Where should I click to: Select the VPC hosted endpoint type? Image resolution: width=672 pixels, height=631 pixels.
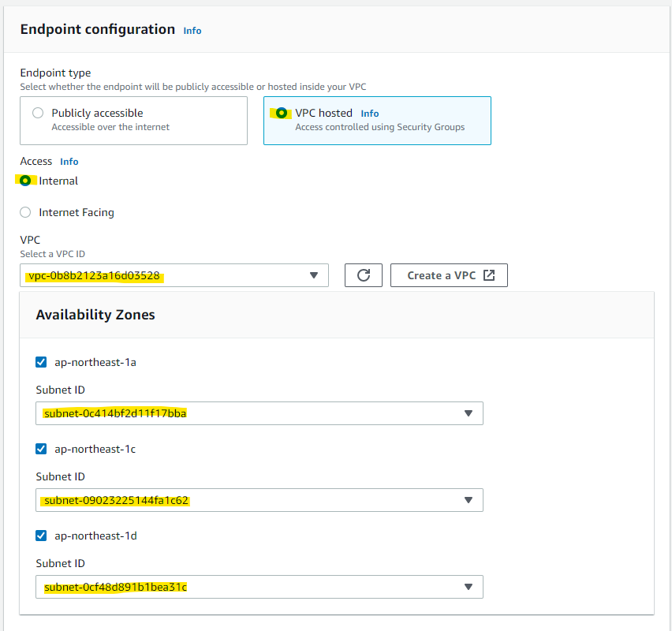coord(282,113)
